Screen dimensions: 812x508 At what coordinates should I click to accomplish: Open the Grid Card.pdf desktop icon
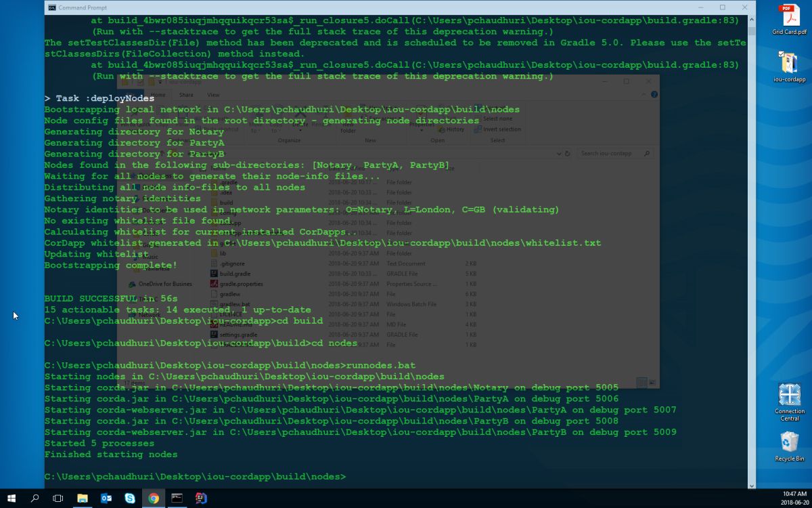789,19
